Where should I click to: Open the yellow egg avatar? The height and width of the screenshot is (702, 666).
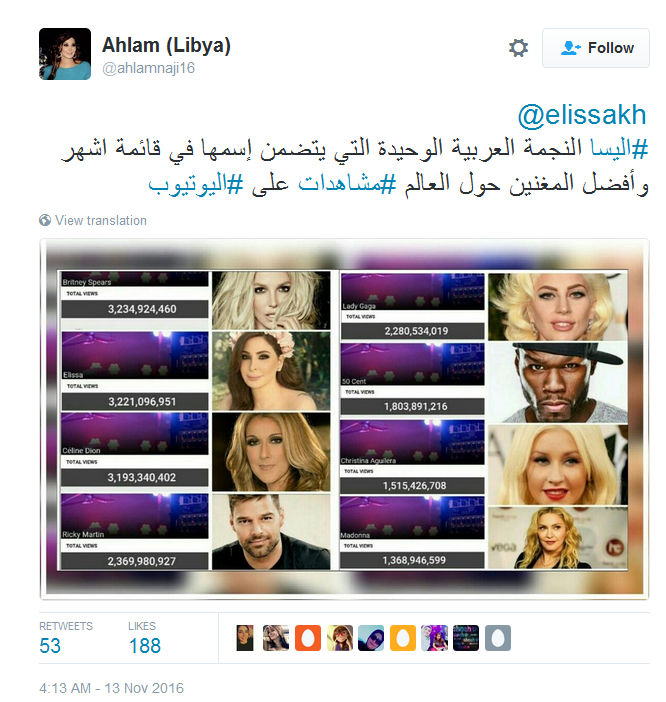tap(403, 638)
